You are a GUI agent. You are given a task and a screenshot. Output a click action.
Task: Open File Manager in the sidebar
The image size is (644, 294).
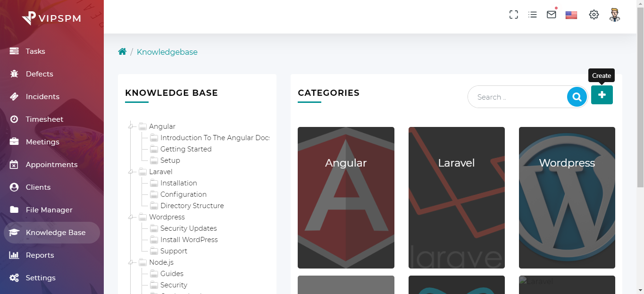click(49, 210)
